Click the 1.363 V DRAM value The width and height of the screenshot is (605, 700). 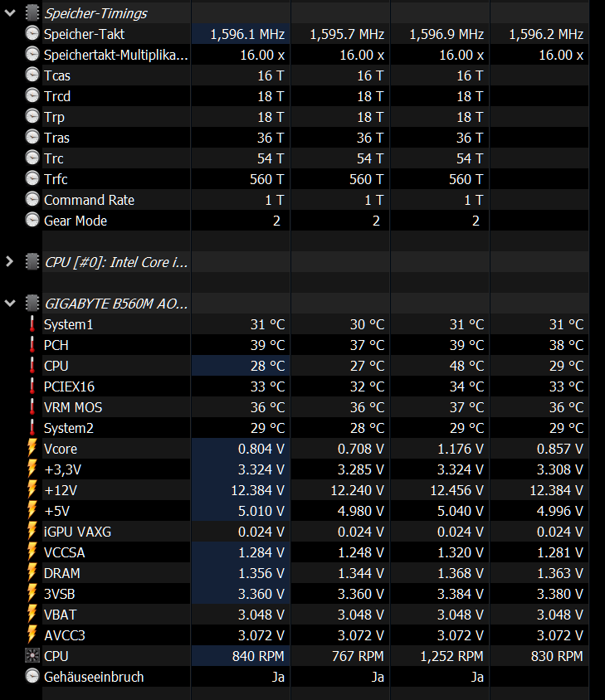(x=560, y=573)
